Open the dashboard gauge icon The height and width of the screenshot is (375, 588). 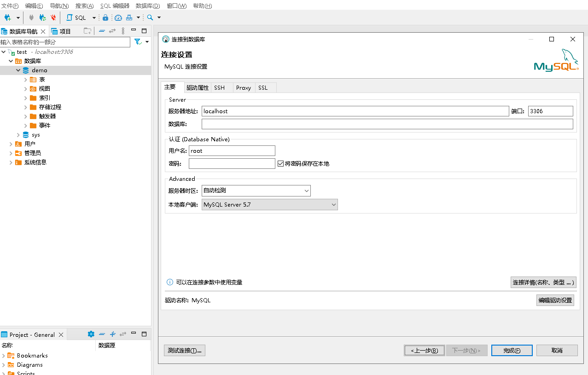pos(118,17)
